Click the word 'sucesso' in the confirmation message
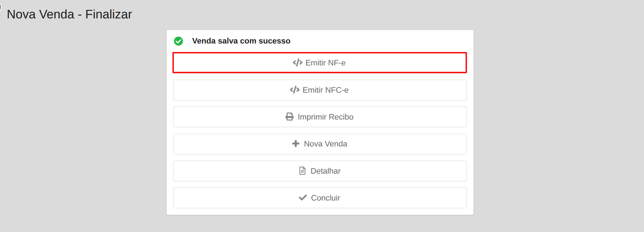Viewport: 644px width, 232px height. (274, 41)
